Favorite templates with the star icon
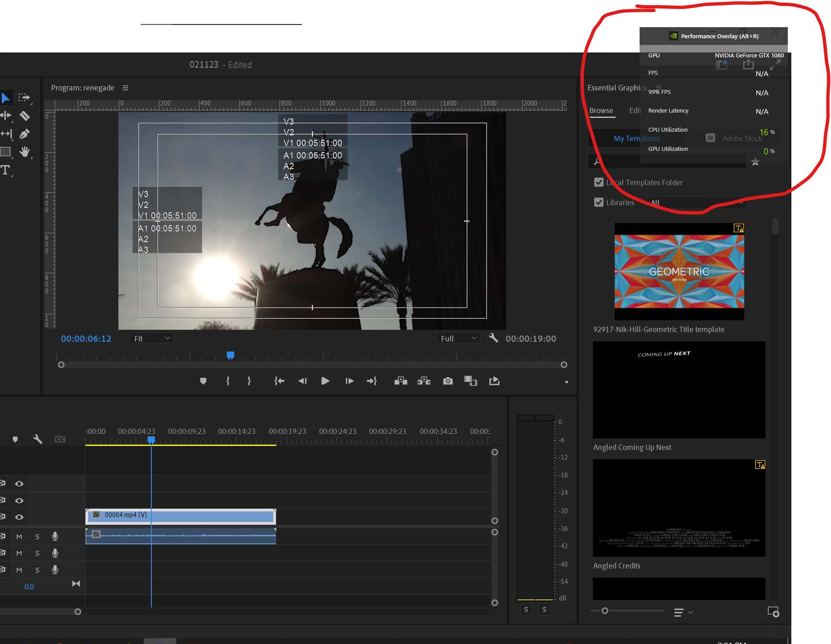This screenshot has height=644, width=831. coord(755,162)
